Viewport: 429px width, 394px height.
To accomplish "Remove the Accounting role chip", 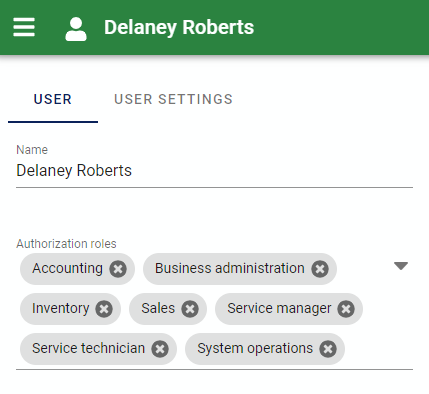I will (118, 269).
